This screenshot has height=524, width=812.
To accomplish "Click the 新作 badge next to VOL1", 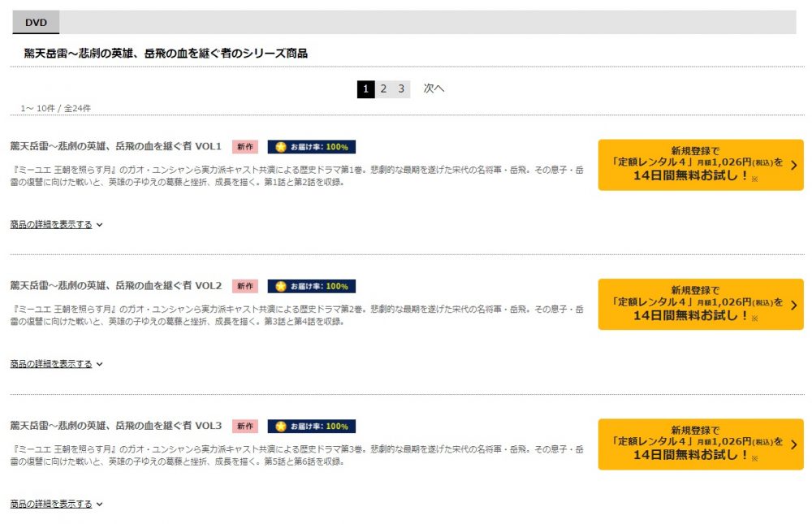I will (x=245, y=147).
